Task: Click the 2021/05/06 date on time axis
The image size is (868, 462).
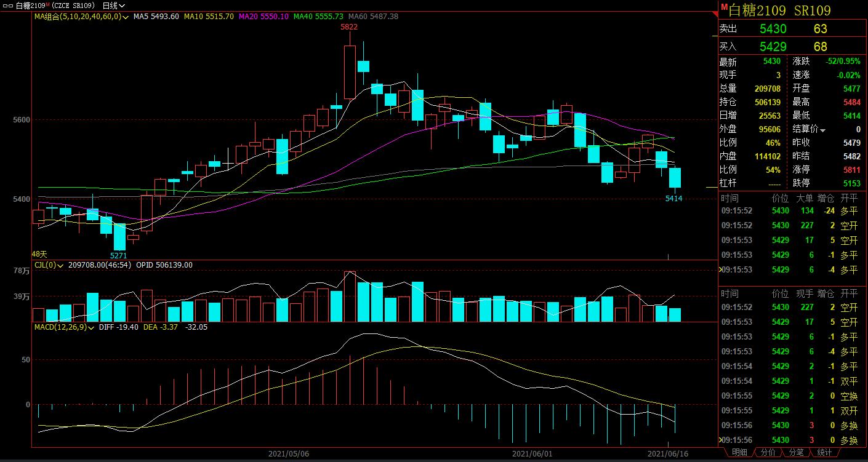Action: (x=289, y=453)
